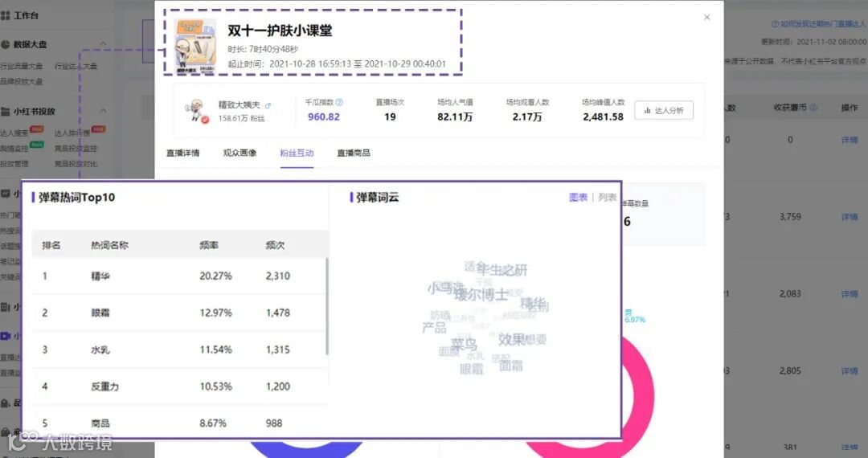868x458 pixels.
Task: Click the question icon before 如何发现近期热门直播达人
Action: 775,24
